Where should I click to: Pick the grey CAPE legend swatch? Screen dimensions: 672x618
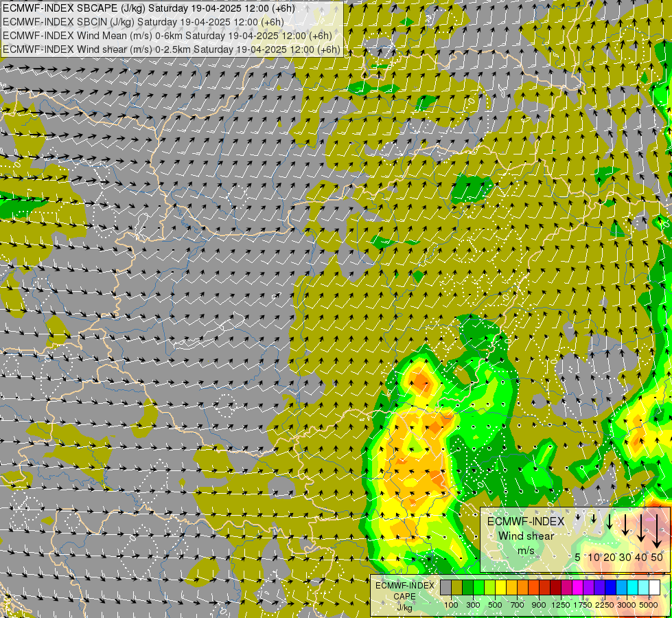[x=445, y=588]
